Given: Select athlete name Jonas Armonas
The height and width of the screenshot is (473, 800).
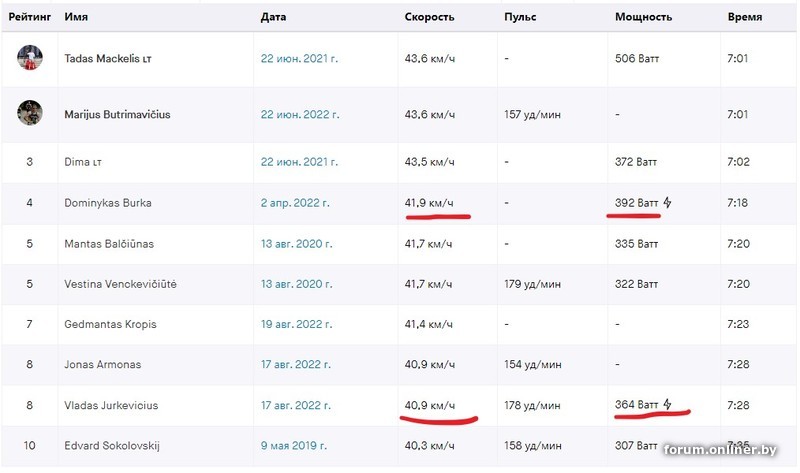Looking at the screenshot, I should 103,365.
